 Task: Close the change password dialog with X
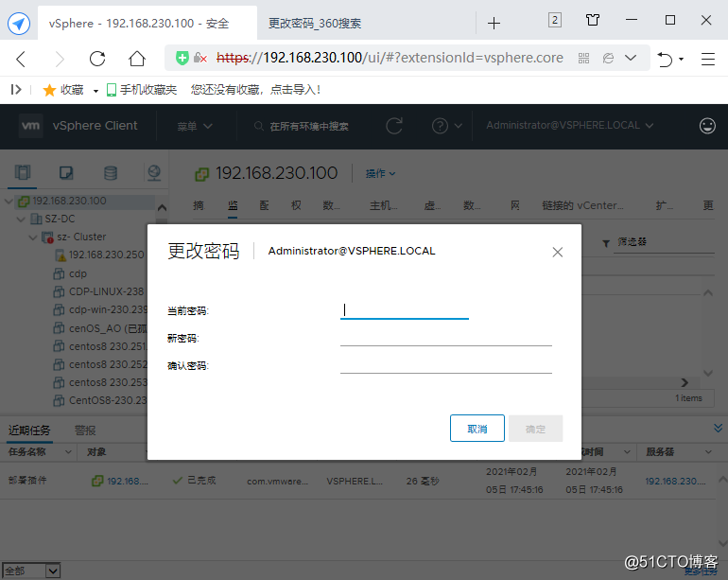[558, 252]
